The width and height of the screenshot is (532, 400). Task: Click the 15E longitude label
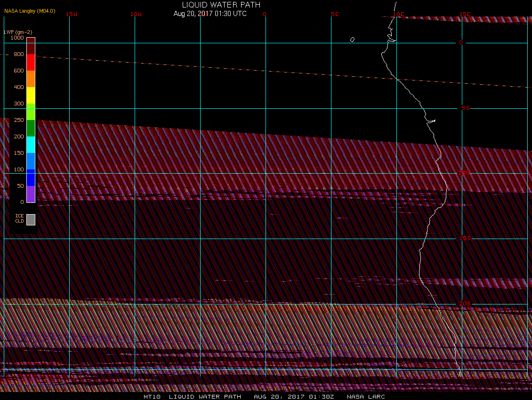point(465,14)
